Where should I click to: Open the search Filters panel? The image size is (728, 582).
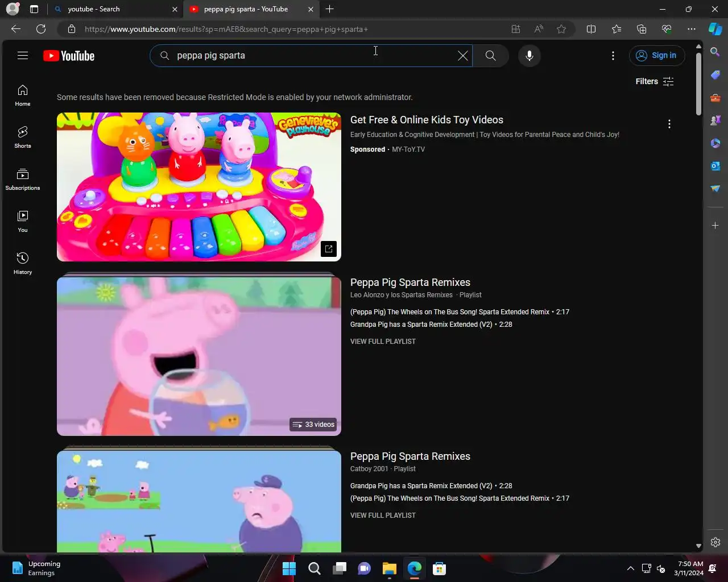[x=655, y=81]
